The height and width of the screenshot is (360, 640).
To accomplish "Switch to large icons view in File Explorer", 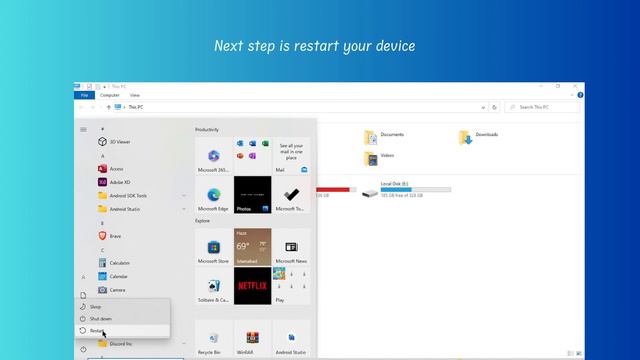I will coord(579,353).
